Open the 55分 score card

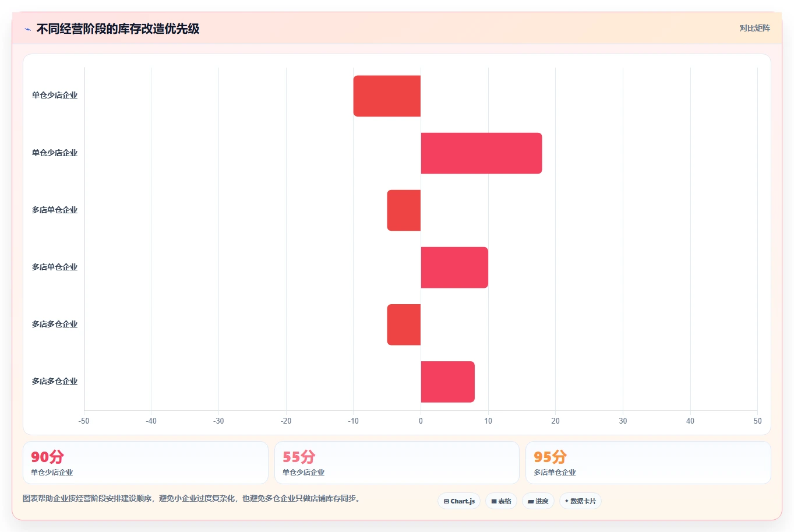[397, 463]
